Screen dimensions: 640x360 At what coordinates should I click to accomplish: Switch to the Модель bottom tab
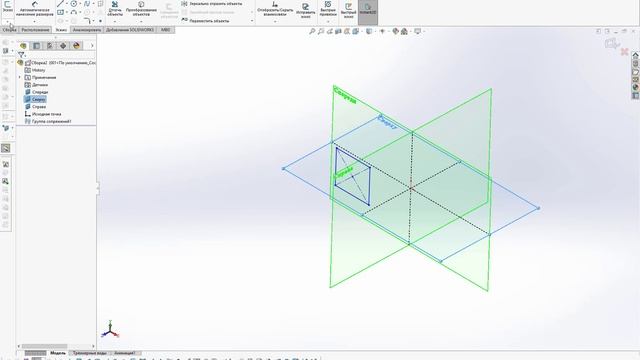[x=58, y=353]
